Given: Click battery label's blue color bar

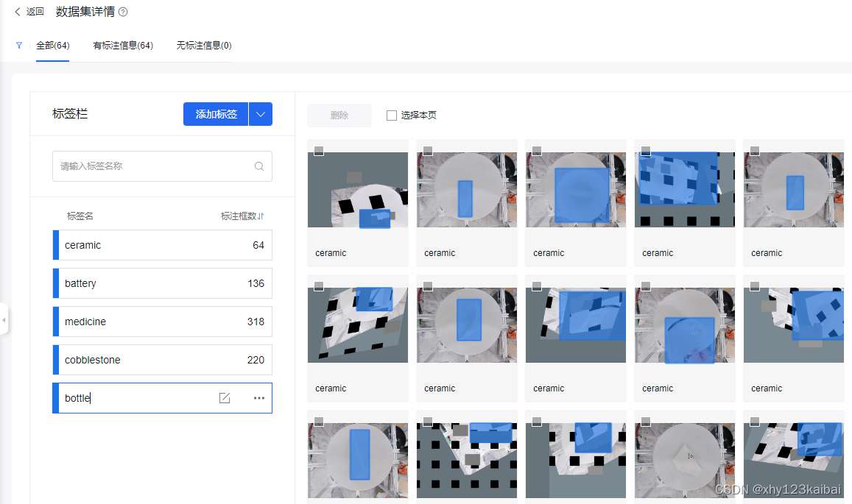Looking at the screenshot, I should 55,283.
